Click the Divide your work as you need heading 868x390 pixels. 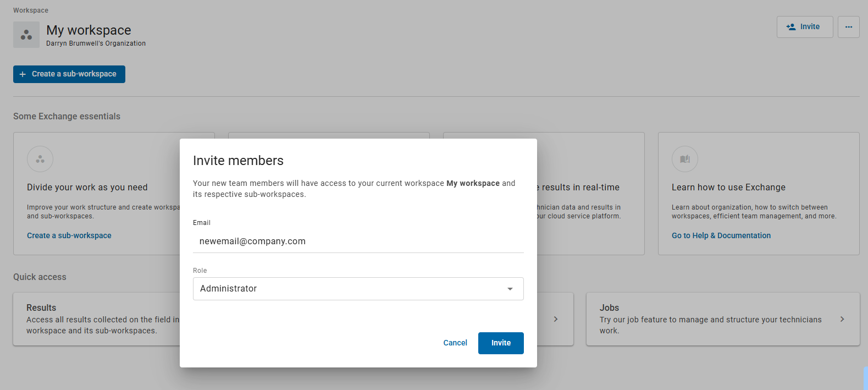click(x=87, y=188)
